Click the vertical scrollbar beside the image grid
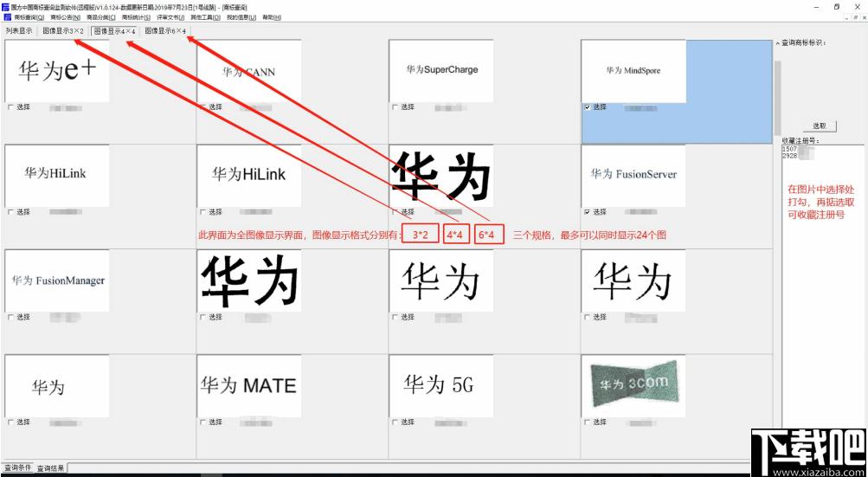 click(778, 100)
